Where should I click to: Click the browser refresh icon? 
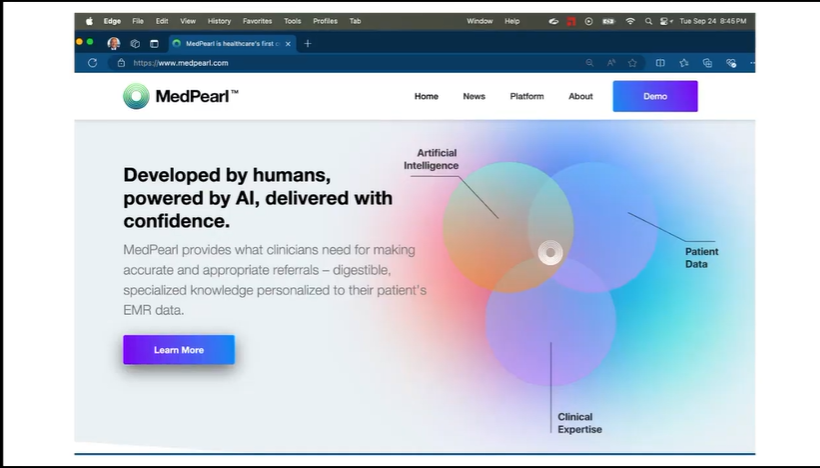93,62
